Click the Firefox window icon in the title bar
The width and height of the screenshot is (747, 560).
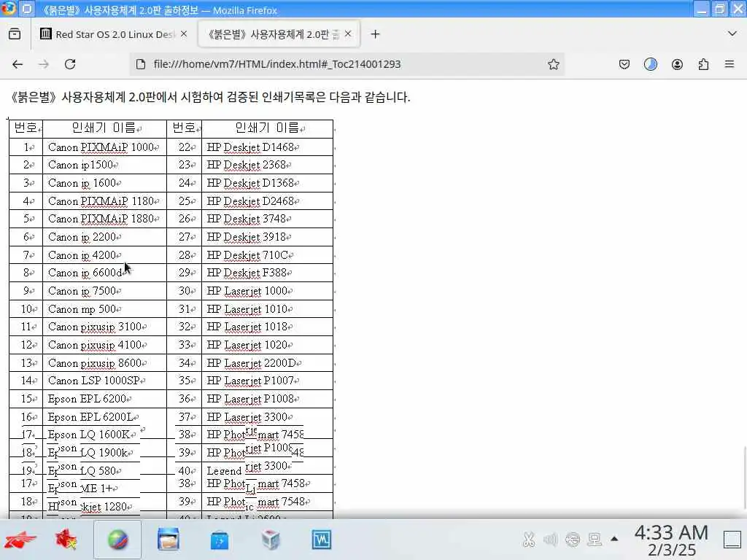(x=8, y=9)
